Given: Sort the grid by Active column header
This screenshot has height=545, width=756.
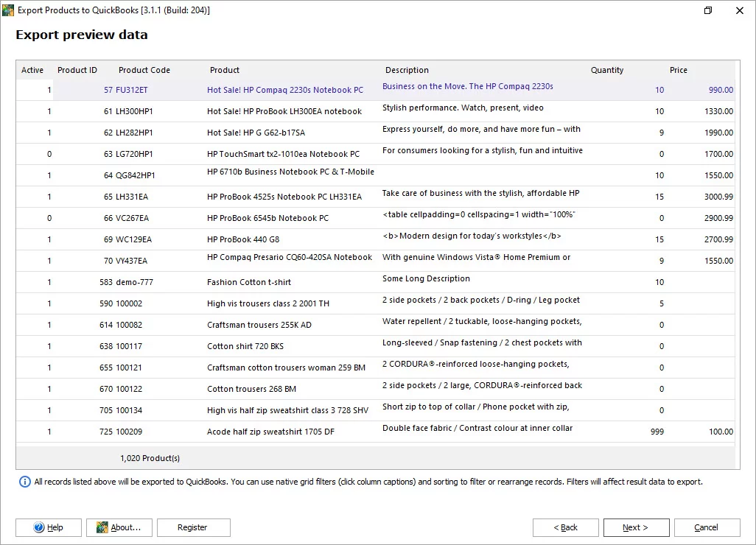Looking at the screenshot, I should (32, 70).
